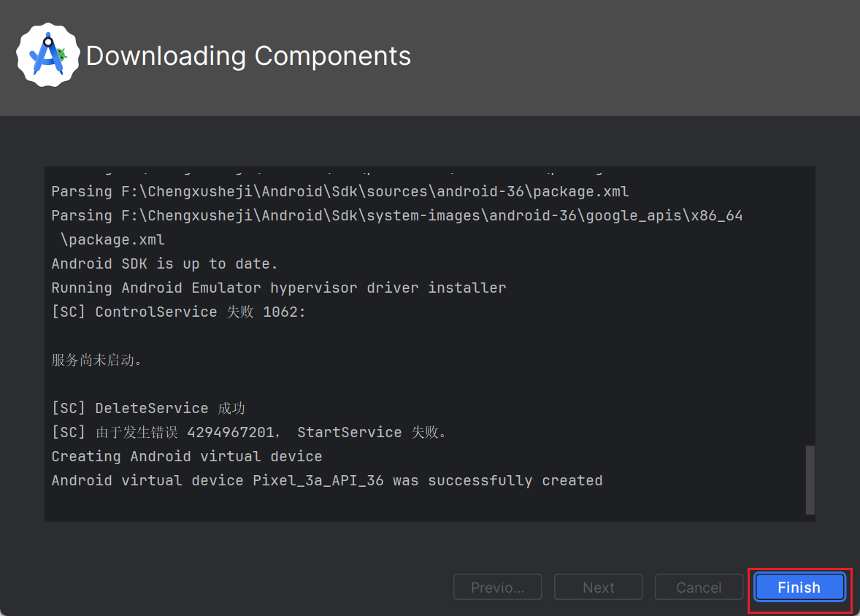
Task: Click the '[SC] DeleteService 成功' line
Action: pos(148,409)
